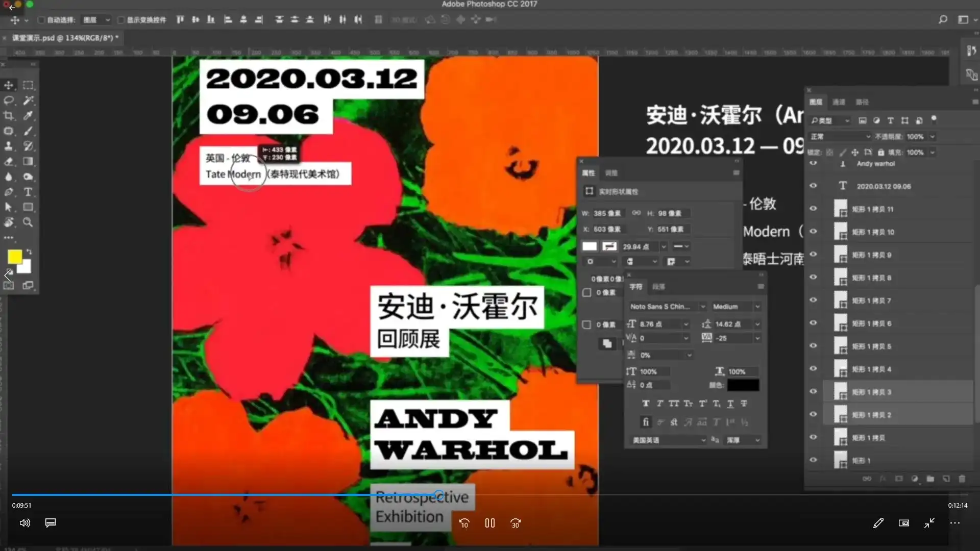This screenshot has height=551, width=980.
Task: Open the Noto Sans S Chinese font dropdown
Action: (702, 307)
